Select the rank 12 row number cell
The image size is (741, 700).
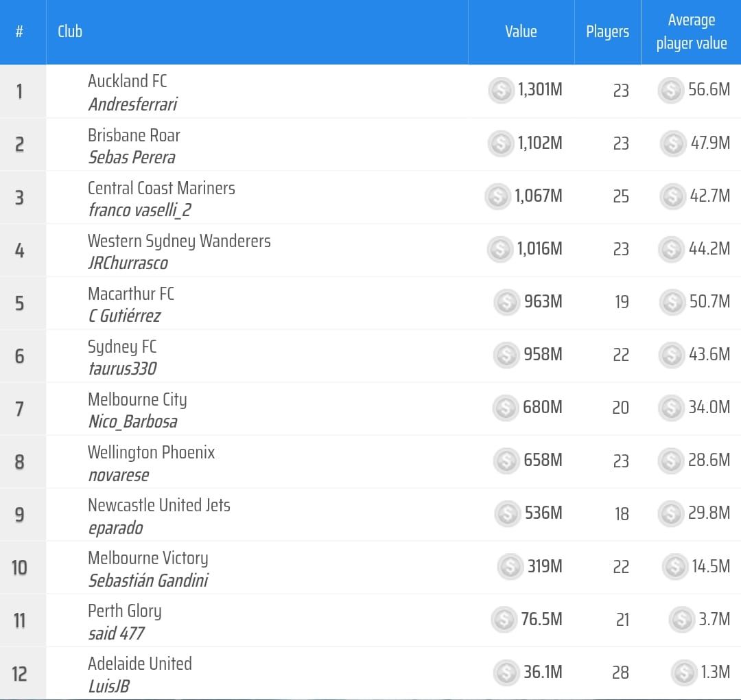click(19, 673)
